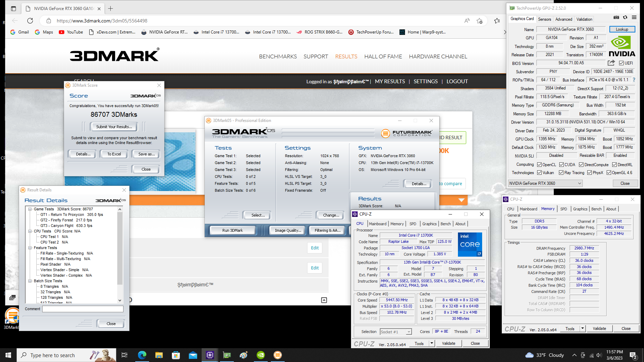
Task: Open the NVIDIA GeForce RTX 3060 GPU dropdown
Action: click(x=545, y=183)
